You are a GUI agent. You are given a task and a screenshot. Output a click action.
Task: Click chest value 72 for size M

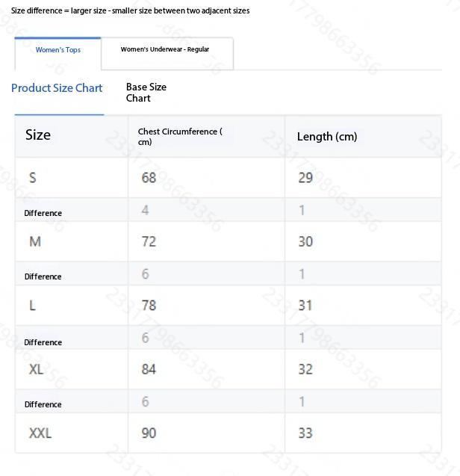pyautogui.click(x=149, y=241)
